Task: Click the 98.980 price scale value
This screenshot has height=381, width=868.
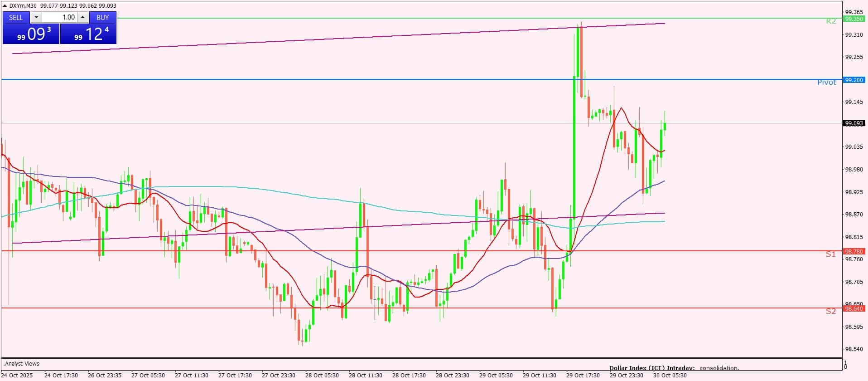Action: [x=854, y=169]
